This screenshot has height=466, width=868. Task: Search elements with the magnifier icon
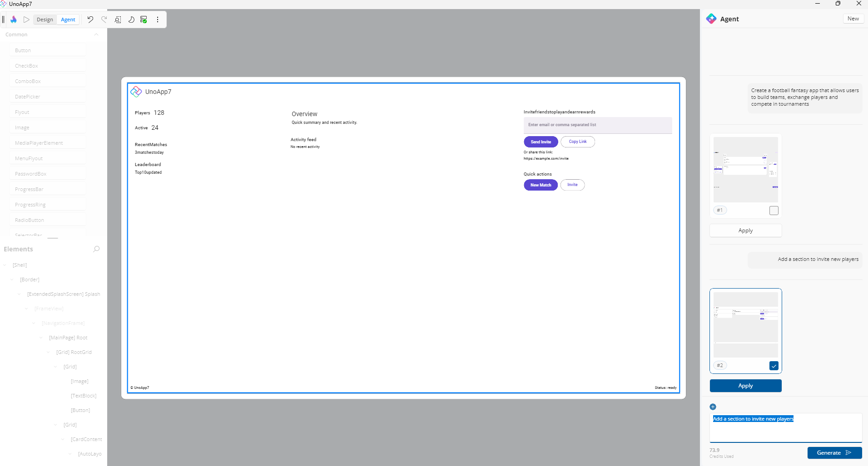(96, 249)
